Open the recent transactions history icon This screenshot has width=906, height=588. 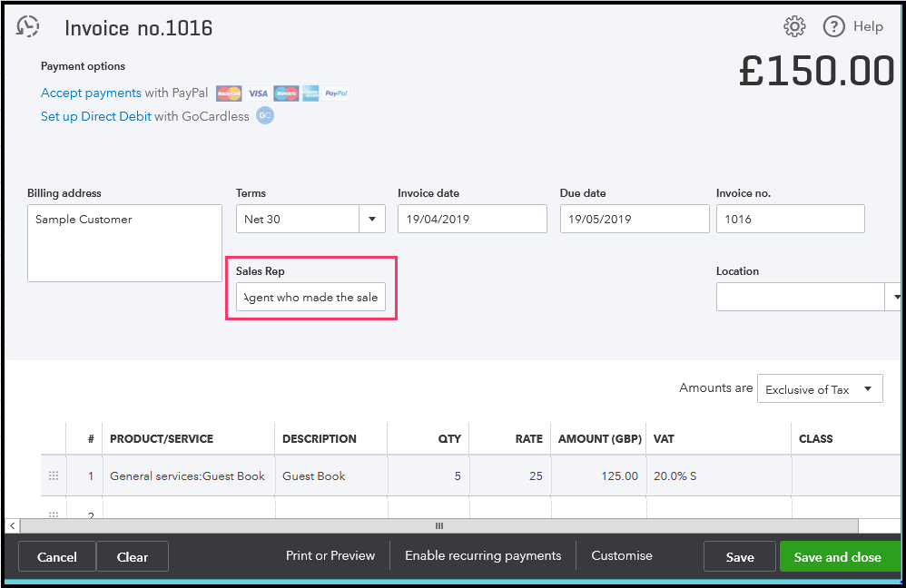[x=28, y=26]
